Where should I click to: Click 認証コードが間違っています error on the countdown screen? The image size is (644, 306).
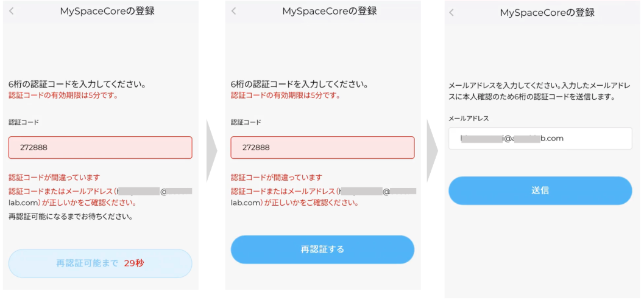click(54, 178)
